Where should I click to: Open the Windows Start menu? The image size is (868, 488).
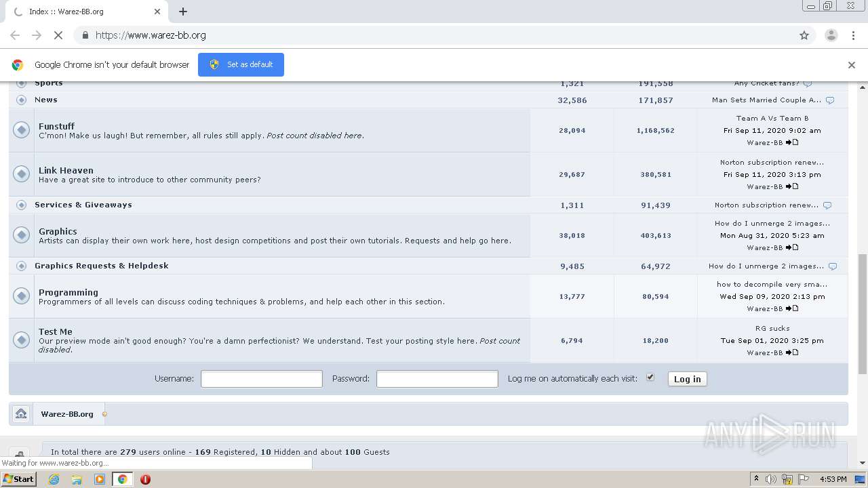click(19, 479)
